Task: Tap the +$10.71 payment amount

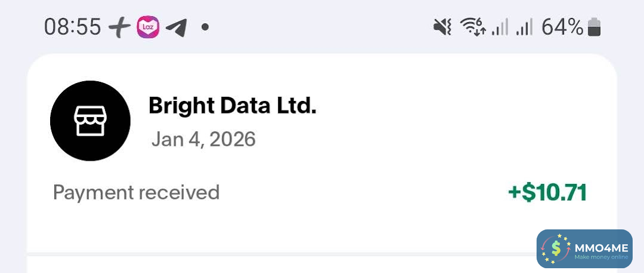Action: (x=547, y=193)
